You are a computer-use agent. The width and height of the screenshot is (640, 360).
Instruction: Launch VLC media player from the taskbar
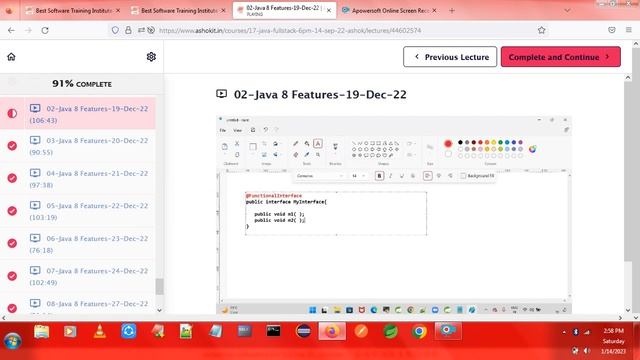point(99,332)
